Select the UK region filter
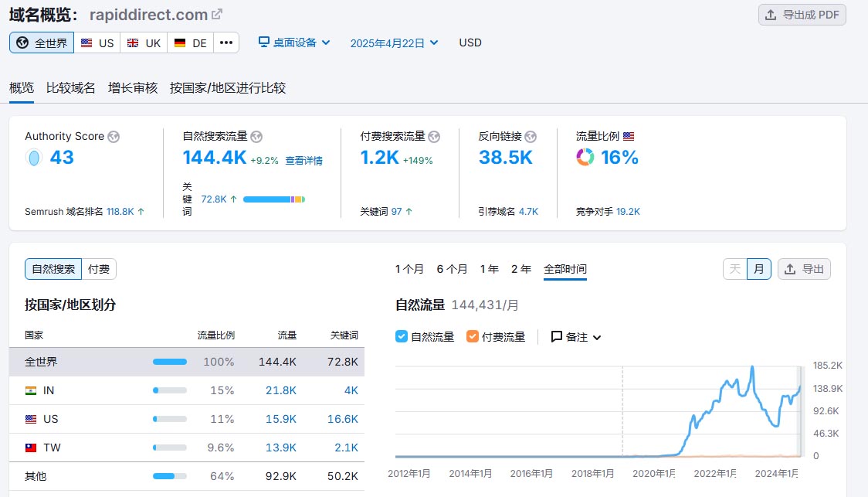The image size is (868, 497). [144, 43]
